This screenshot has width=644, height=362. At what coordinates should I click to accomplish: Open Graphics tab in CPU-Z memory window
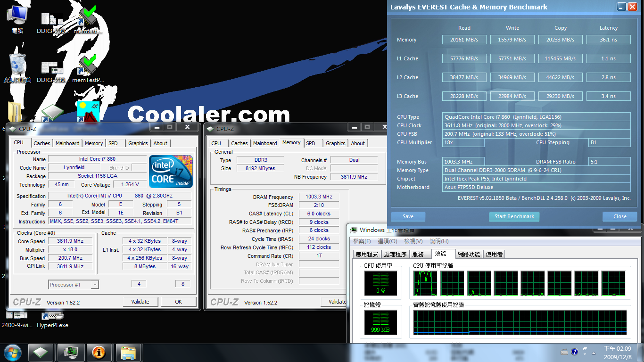(x=336, y=143)
